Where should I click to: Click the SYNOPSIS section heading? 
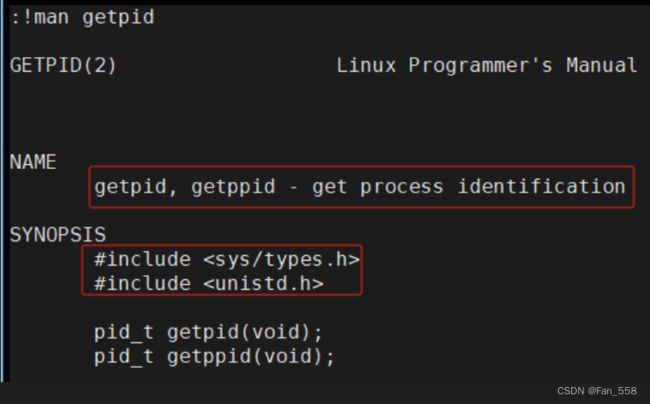click(58, 235)
